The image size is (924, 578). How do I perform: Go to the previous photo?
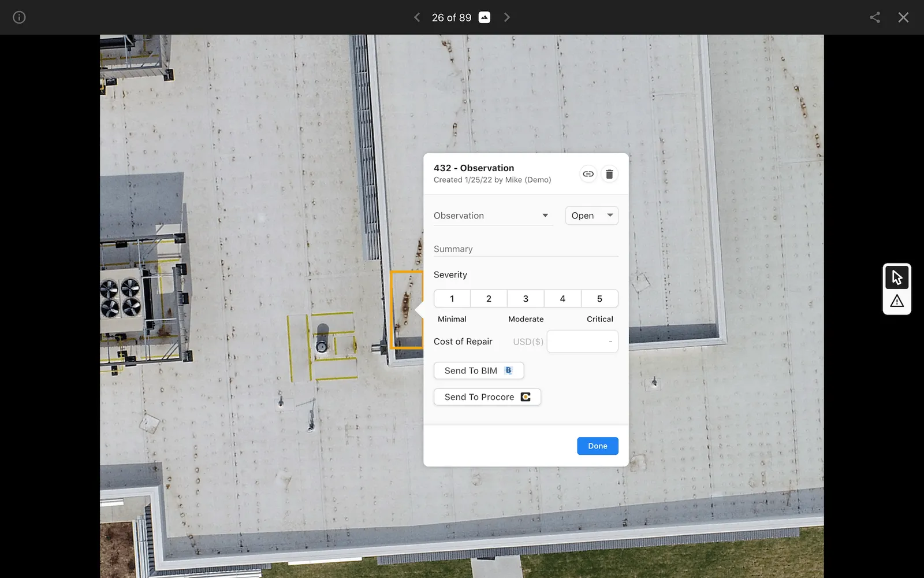(417, 17)
